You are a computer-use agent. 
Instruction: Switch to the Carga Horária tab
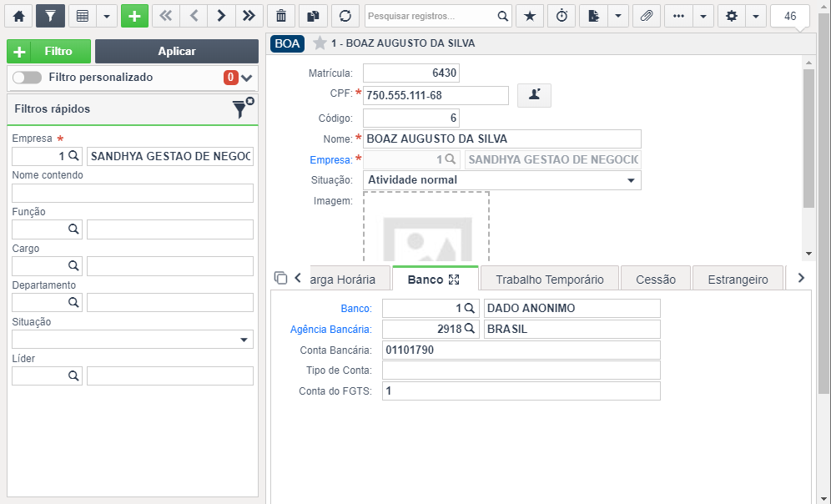tap(350, 279)
